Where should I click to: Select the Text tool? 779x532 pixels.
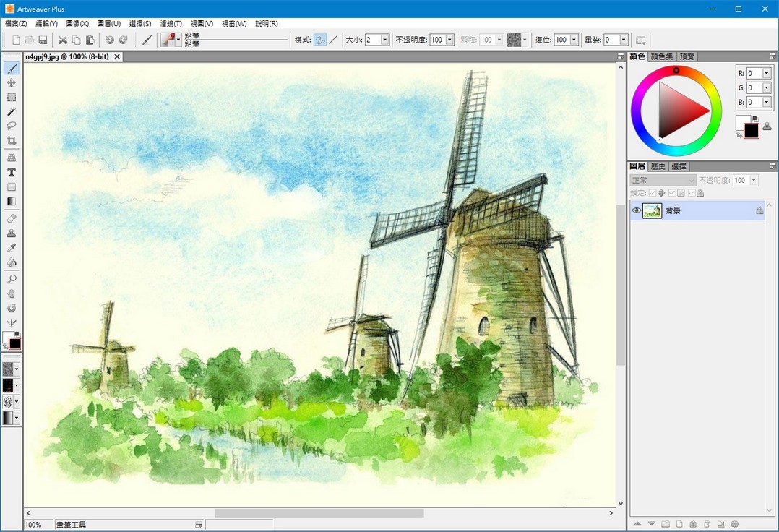pyautogui.click(x=12, y=173)
